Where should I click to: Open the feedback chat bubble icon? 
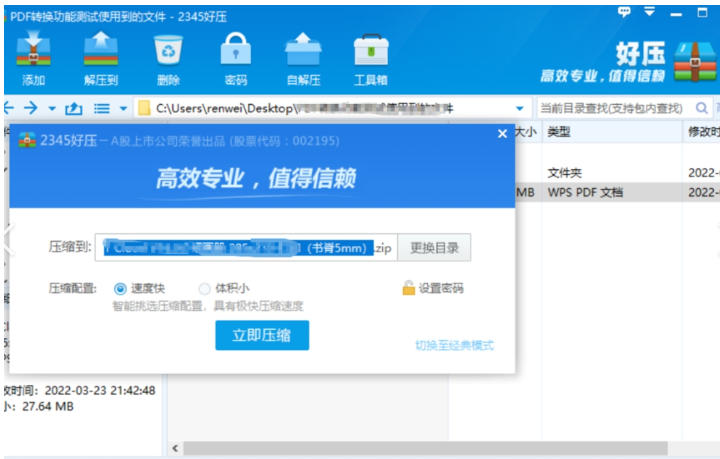tap(624, 12)
